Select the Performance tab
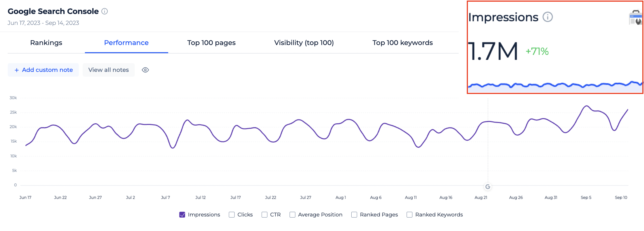Image resolution: width=644 pixels, height=231 pixels. tap(126, 43)
